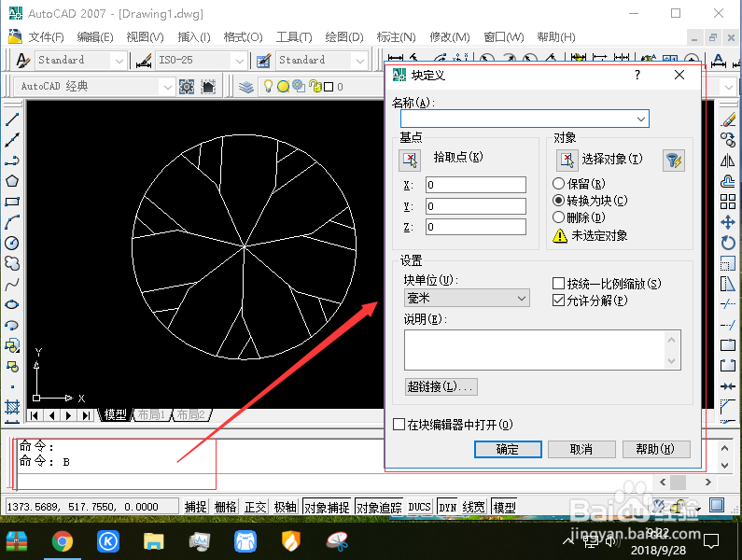Select the Arc tool
The image size is (742, 560).
[x=12, y=222]
